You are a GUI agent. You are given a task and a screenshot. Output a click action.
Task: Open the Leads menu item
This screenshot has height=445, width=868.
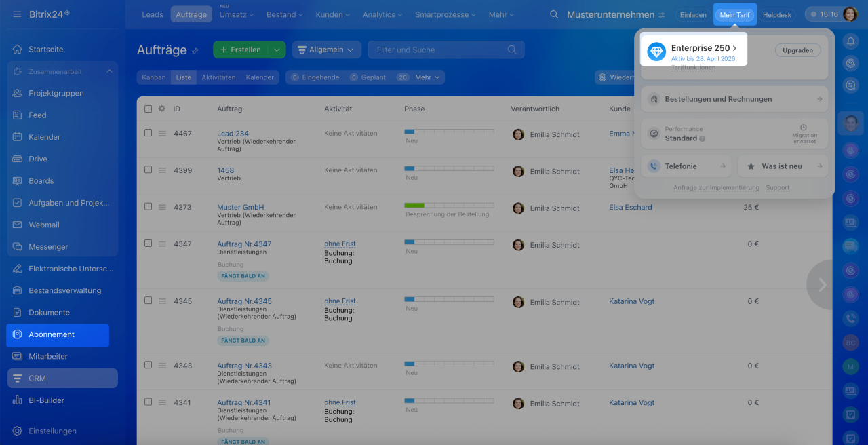(153, 14)
